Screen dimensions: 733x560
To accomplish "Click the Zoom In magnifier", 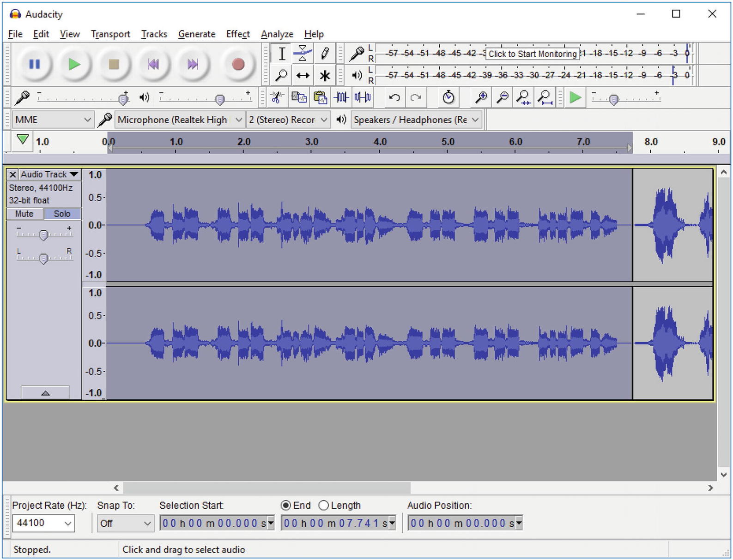I will click(x=481, y=97).
